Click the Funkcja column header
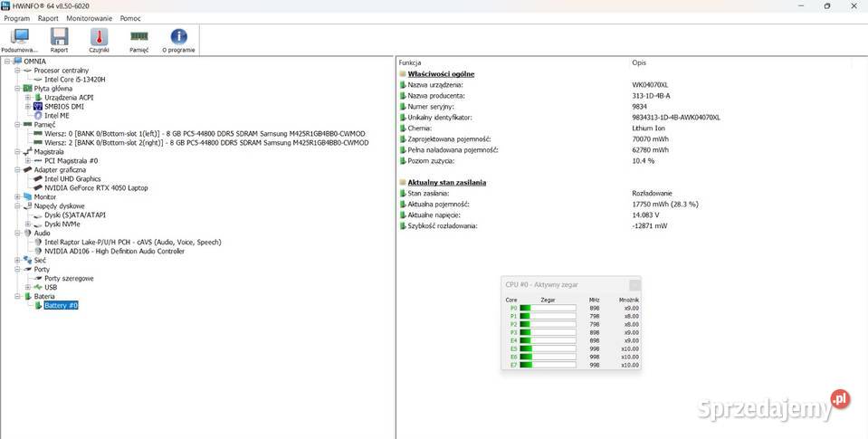Image resolution: width=868 pixels, height=439 pixels. click(x=410, y=62)
